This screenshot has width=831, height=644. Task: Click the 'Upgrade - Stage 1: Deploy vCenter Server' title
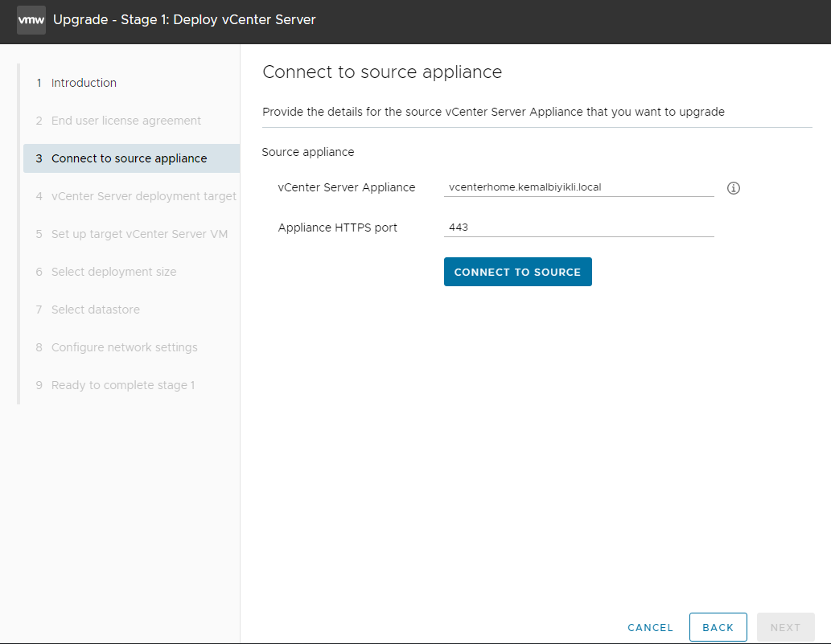(x=184, y=19)
